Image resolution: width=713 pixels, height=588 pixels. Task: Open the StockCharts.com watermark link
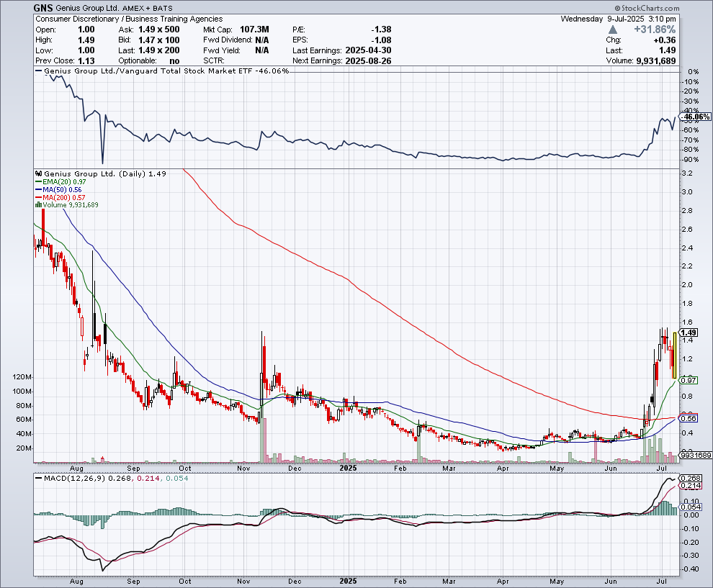click(x=647, y=8)
